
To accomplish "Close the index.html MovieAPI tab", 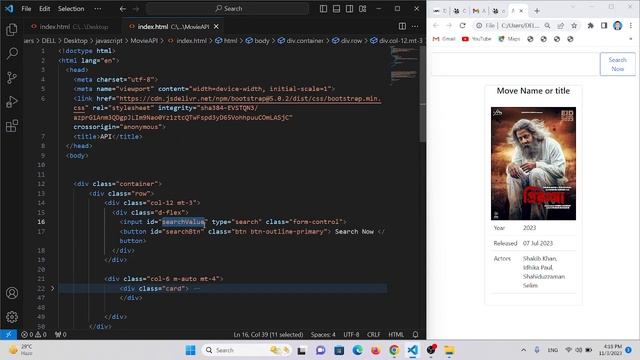I will click(x=216, y=27).
